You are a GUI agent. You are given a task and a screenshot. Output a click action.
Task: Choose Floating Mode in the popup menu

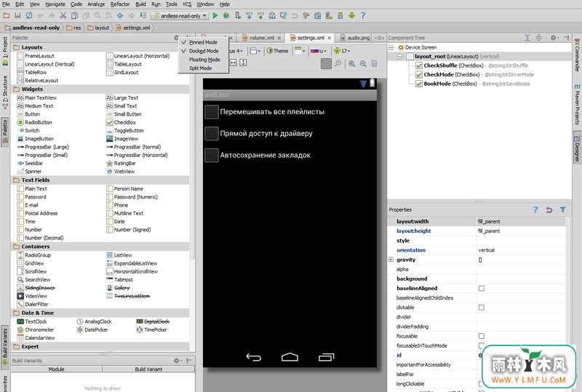coord(204,60)
